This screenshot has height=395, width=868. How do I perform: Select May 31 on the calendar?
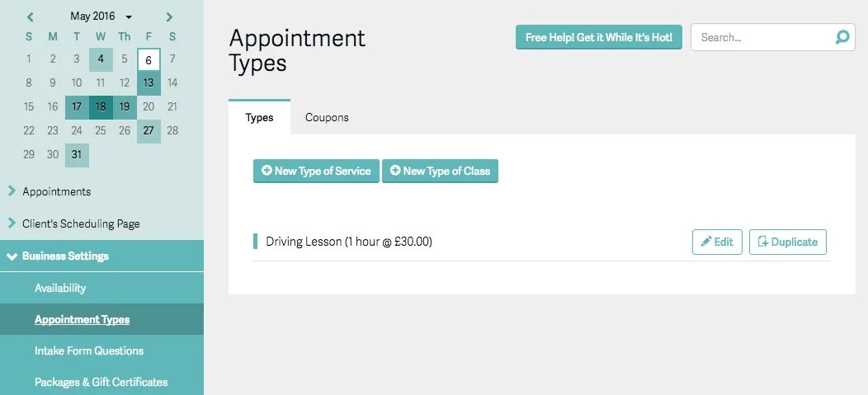77,154
